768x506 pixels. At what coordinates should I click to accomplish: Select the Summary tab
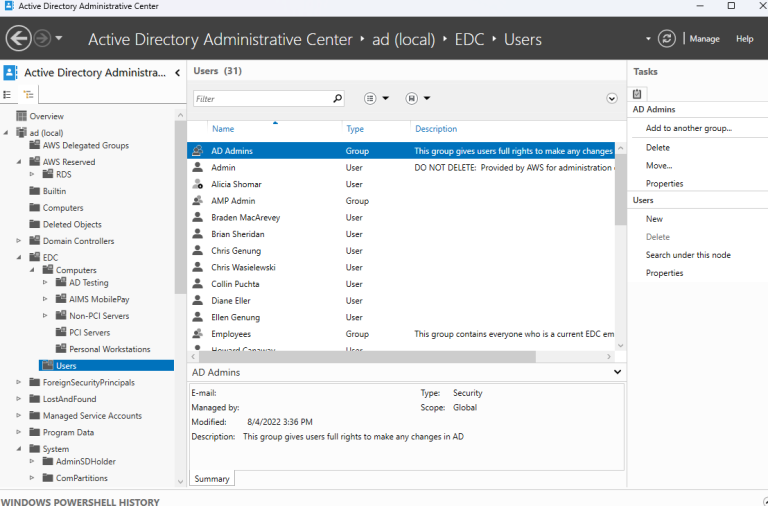coord(212,479)
